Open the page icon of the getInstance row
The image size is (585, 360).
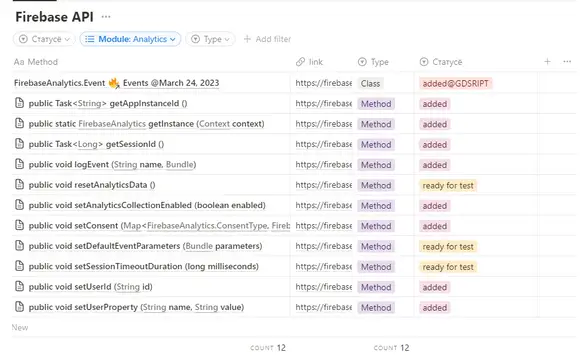pyautogui.click(x=19, y=123)
